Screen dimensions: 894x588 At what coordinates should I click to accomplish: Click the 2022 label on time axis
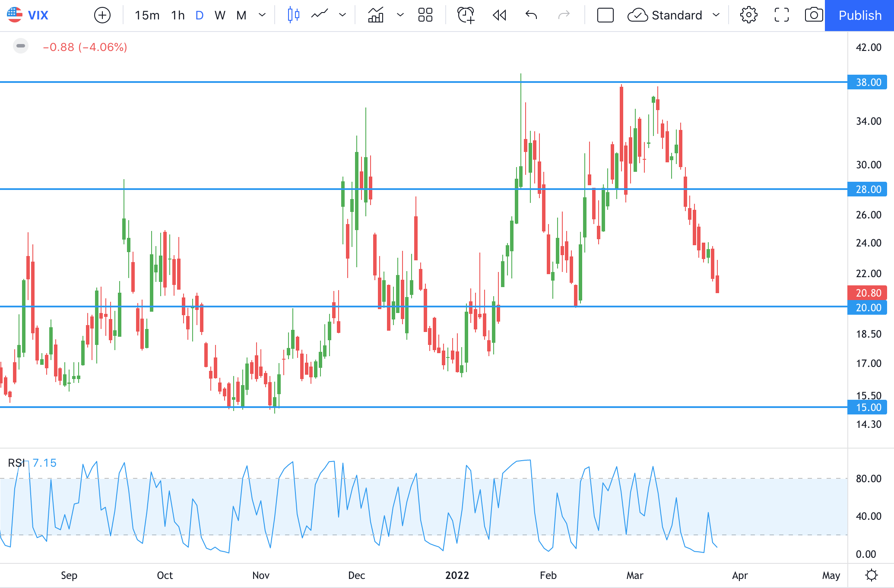click(x=457, y=575)
